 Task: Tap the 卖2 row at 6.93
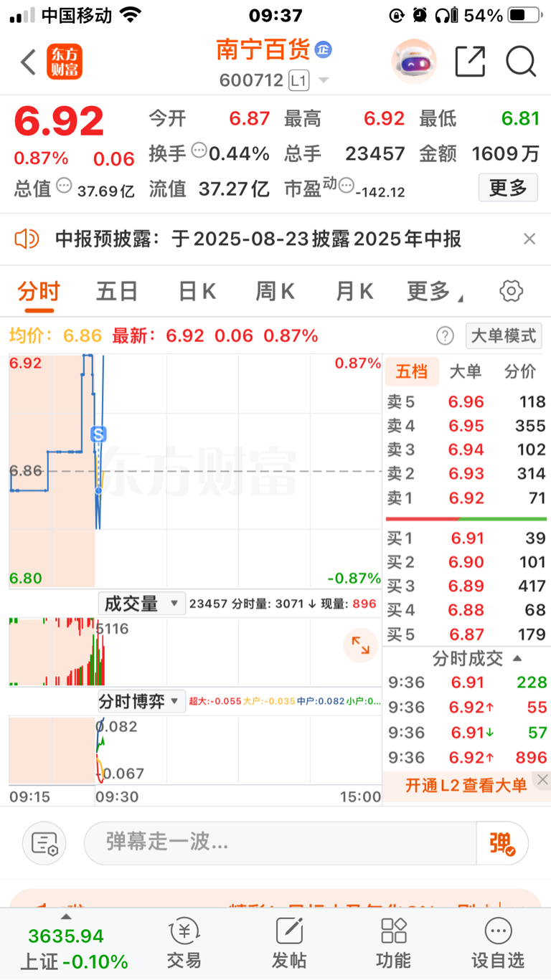(x=466, y=474)
